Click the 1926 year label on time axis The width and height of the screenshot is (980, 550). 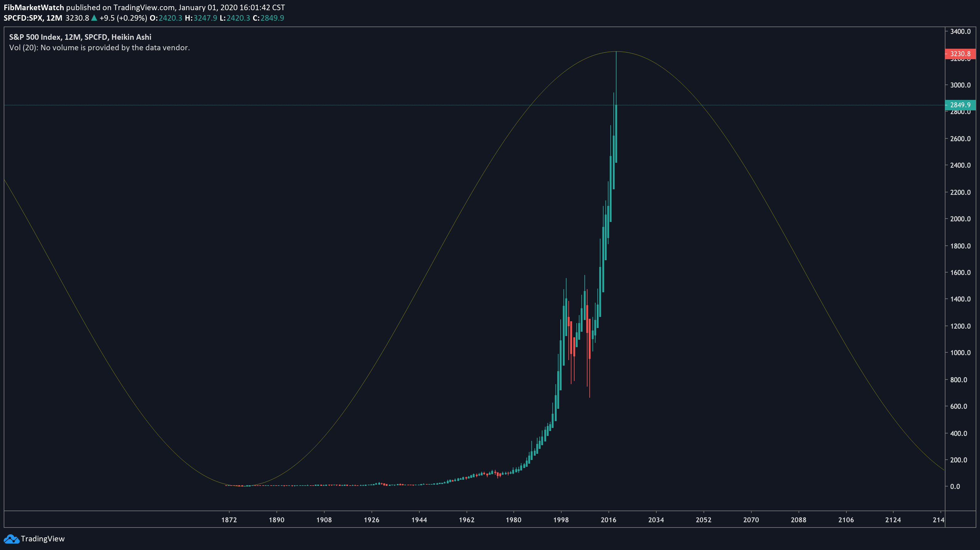coord(372,520)
